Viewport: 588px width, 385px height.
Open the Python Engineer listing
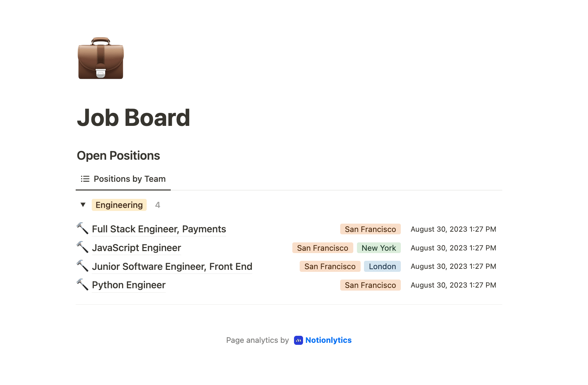pos(129,285)
